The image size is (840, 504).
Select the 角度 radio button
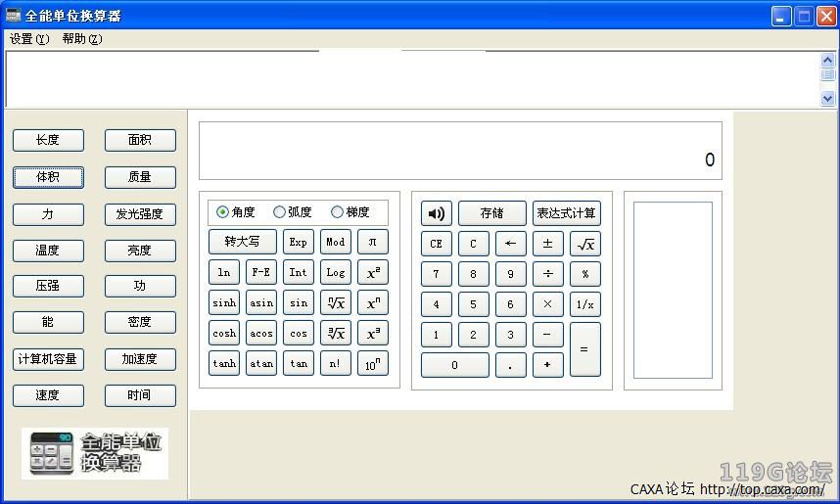click(223, 212)
